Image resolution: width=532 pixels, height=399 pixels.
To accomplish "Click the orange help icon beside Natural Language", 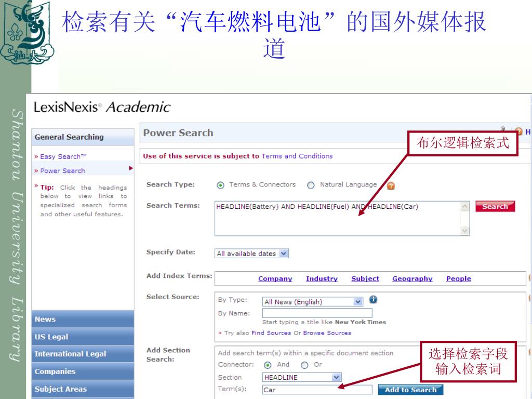I will point(391,185).
